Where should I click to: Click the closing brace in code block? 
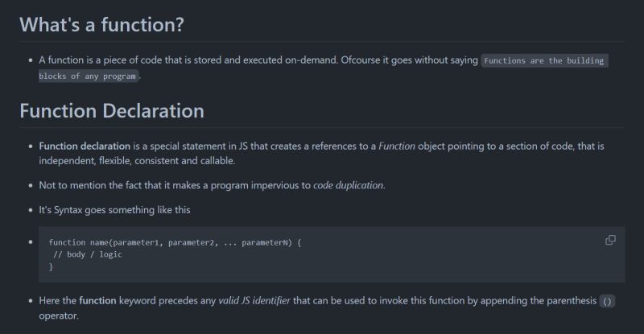click(51, 267)
